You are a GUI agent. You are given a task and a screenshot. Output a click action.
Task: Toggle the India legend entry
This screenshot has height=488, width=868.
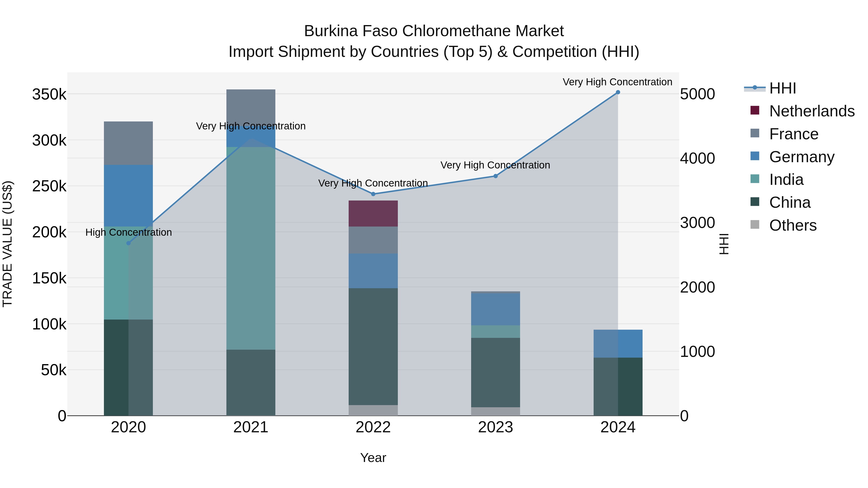[x=777, y=180]
